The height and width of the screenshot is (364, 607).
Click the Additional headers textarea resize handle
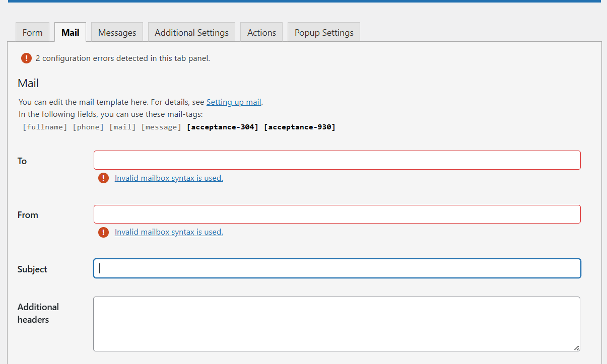(576, 347)
